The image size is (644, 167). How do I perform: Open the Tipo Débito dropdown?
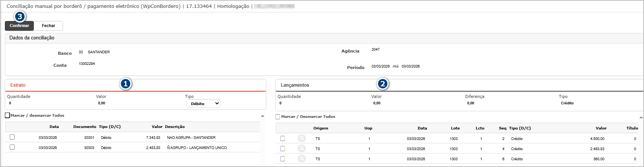click(x=203, y=104)
